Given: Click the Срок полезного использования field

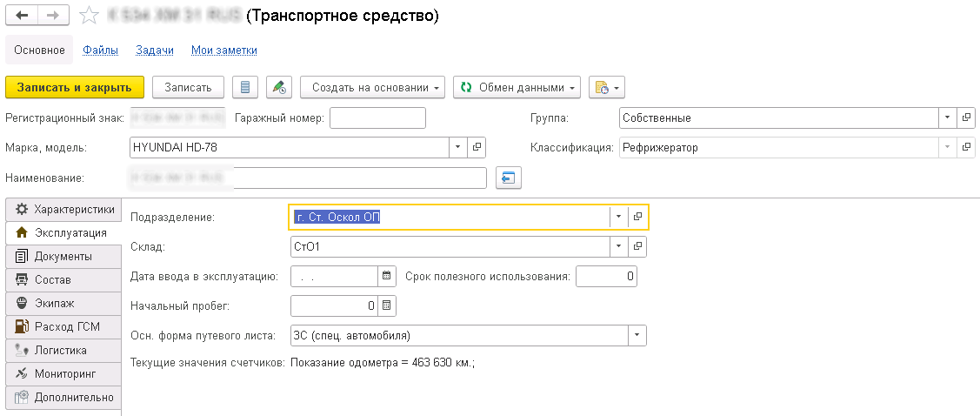Looking at the screenshot, I should tap(606, 276).
